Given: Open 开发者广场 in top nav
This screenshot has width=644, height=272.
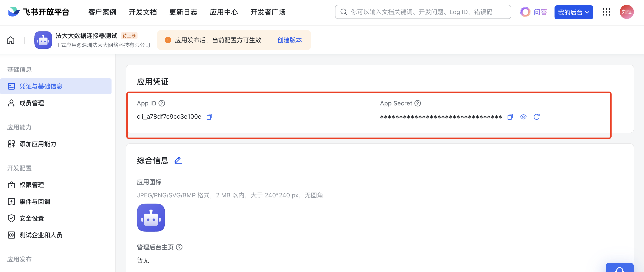Looking at the screenshot, I should (x=268, y=12).
